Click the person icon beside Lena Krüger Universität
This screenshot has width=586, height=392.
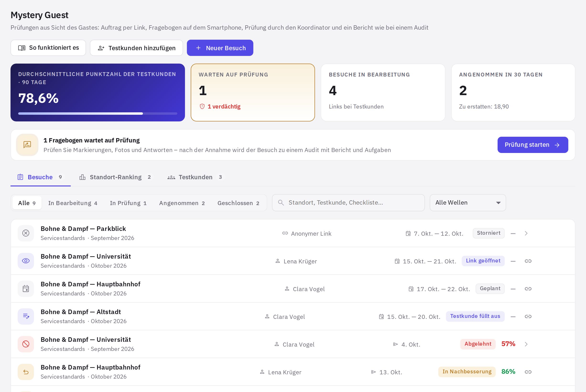tap(278, 261)
